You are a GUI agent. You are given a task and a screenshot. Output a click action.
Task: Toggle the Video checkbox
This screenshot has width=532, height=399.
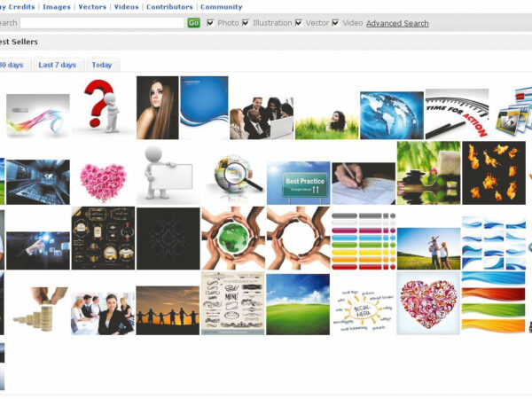coord(336,23)
